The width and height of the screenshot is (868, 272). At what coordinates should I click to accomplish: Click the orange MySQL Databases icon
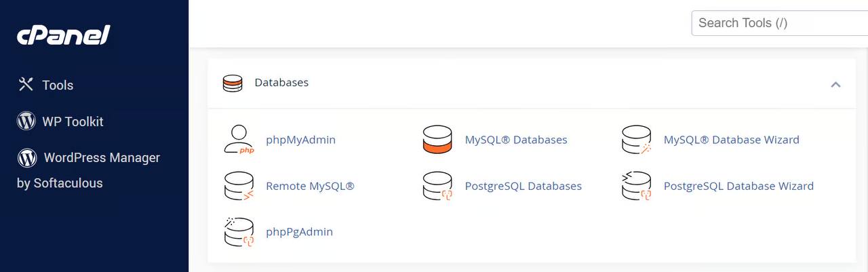pyautogui.click(x=437, y=140)
